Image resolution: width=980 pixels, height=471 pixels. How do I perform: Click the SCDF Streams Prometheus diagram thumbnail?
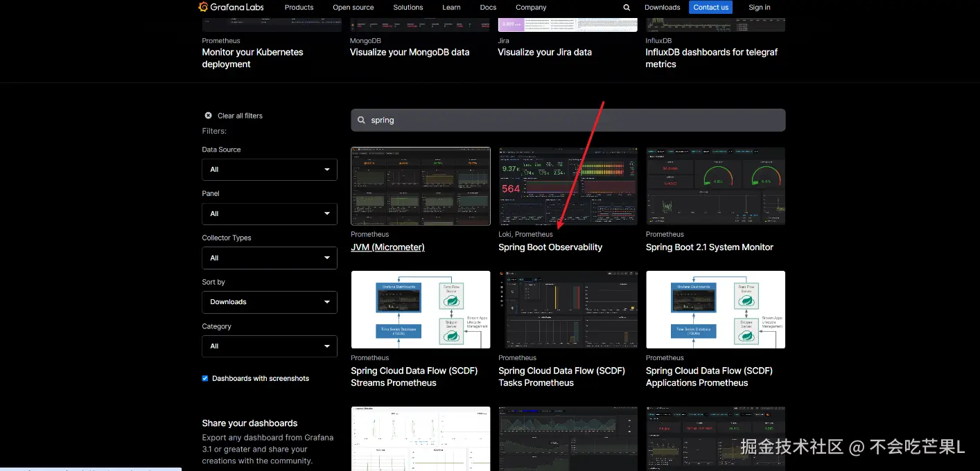coord(421,310)
